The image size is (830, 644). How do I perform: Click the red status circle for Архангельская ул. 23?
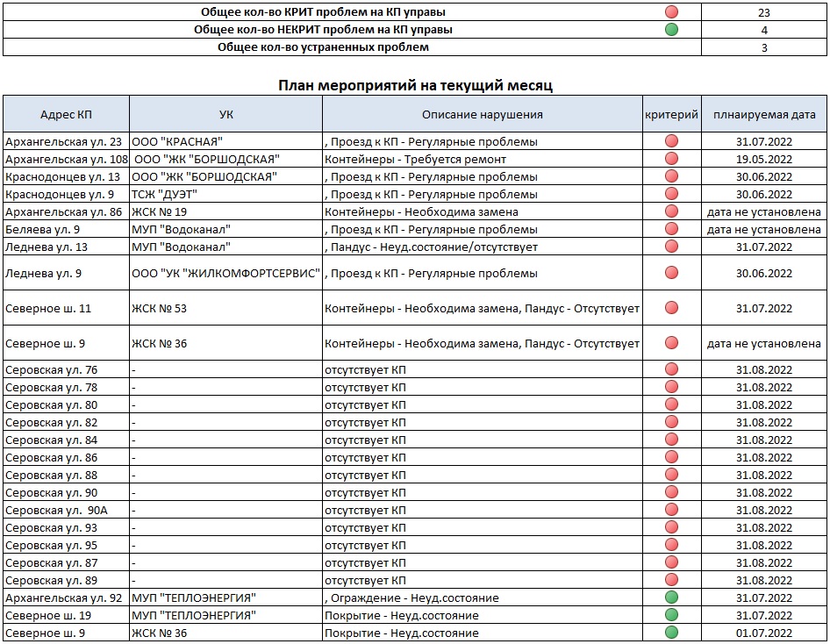(671, 141)
